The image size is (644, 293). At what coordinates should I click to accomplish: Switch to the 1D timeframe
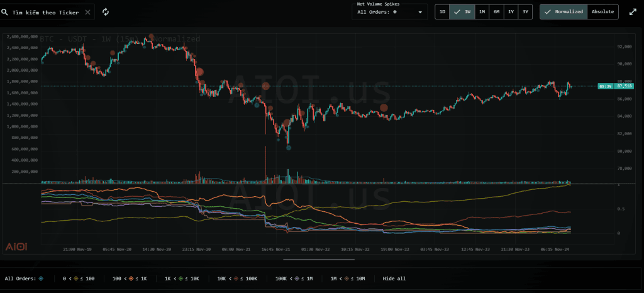[442, 12]
